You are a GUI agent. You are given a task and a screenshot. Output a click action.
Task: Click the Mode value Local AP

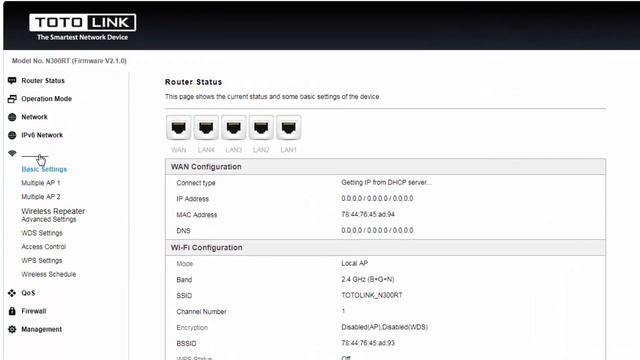pyautogui.click(x=354, y=263)
